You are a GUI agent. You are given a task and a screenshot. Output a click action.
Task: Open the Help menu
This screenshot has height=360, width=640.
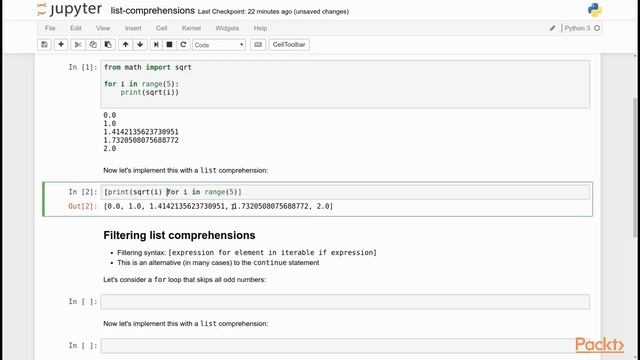click(260, 28)
